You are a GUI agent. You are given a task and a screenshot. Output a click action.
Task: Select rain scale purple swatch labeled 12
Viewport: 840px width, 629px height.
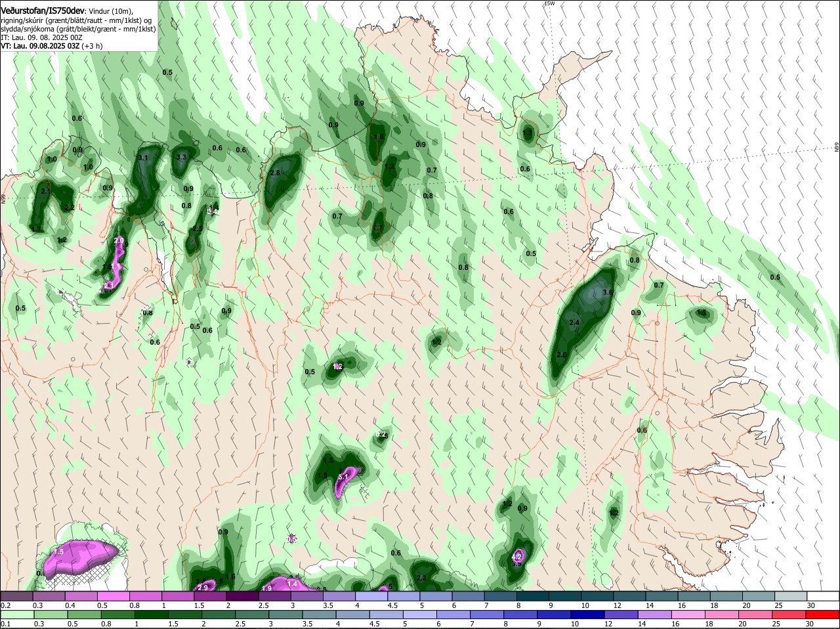pyautogui.click(x=621, y=615)
